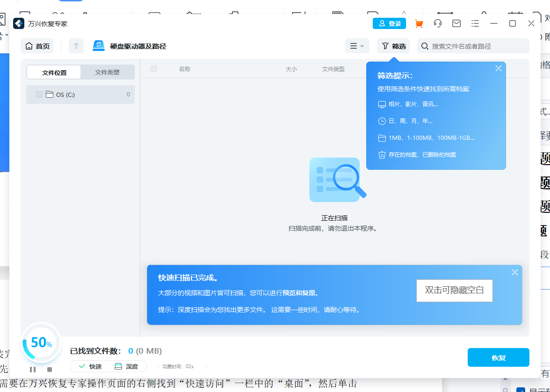Pause the scan with the pause control
The image size is (550, 392).
pos(33,369)
